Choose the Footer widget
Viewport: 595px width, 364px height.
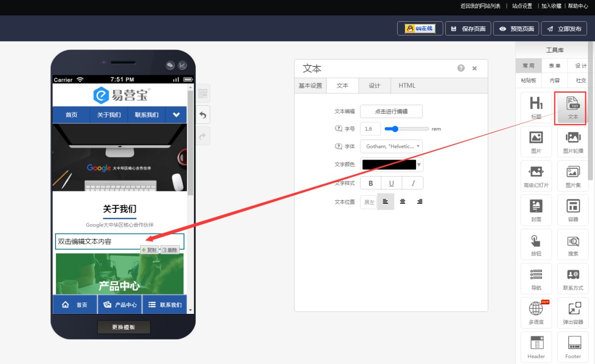point(573,347)
